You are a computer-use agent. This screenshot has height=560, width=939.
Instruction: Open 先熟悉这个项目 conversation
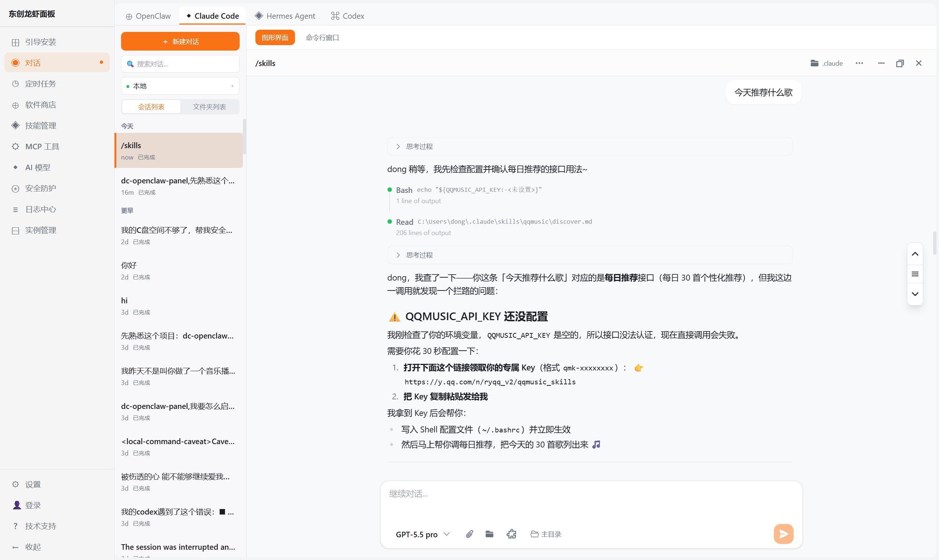pos(179,341)
